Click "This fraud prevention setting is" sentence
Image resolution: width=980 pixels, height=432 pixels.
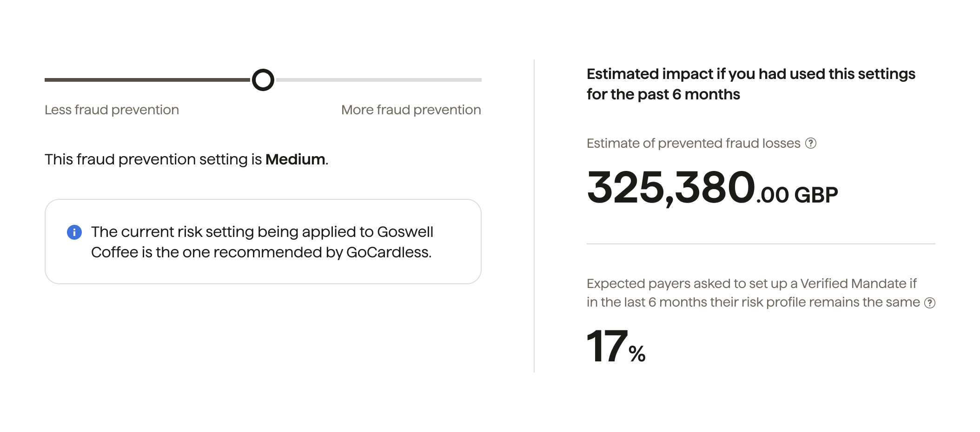tap(153, 159)
